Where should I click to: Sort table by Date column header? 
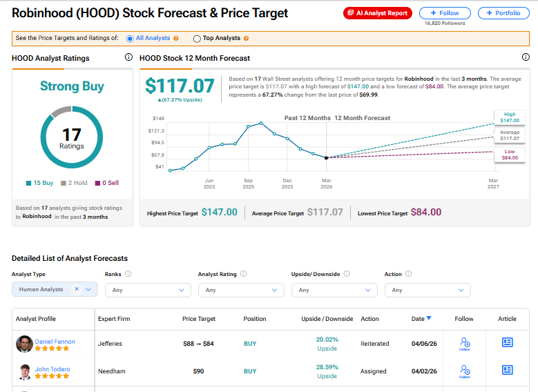click(x=421, y=319)
